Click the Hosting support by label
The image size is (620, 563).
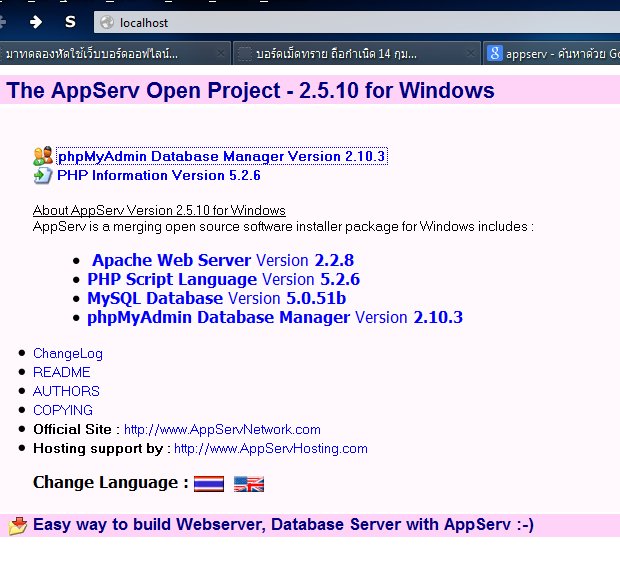[98, 448]
